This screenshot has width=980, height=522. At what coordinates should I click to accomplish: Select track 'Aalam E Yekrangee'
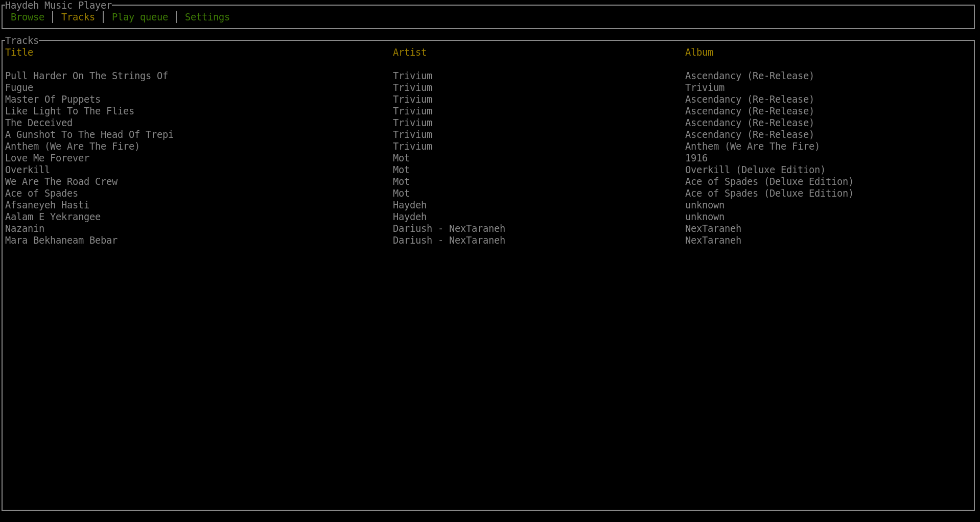click(53, 217)
